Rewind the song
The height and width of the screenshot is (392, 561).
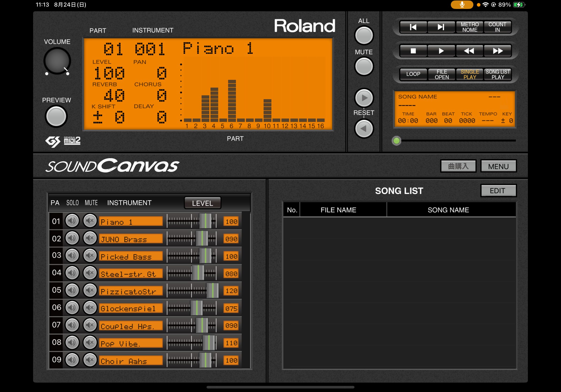(x=469, y=51)
